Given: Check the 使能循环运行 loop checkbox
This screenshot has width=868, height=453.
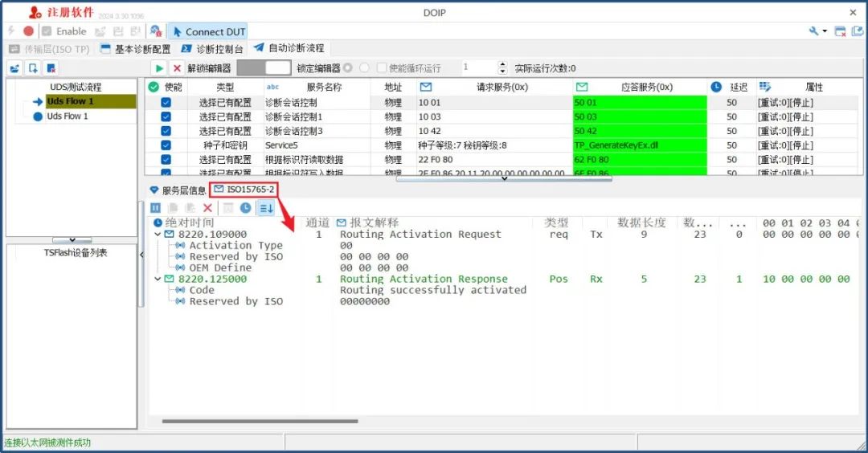Looking at the screenshot, I should 382,68.
